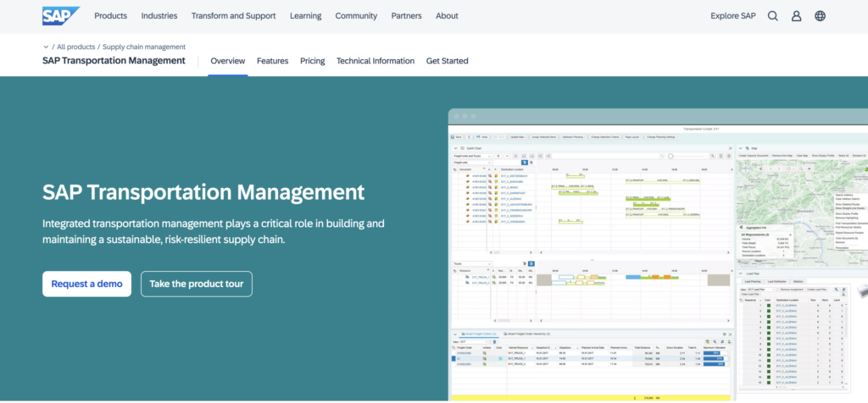Viewport: 868px width, 403px height.
Task: Click Create Capacity Document in Map toolbar
Action: 754,155
